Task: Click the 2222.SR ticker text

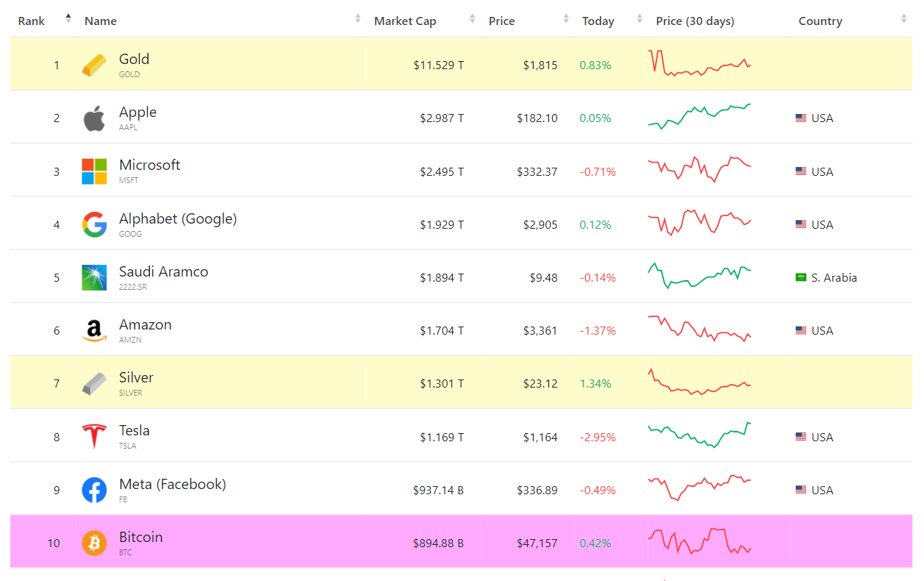Action: click(x=133, y=287)
